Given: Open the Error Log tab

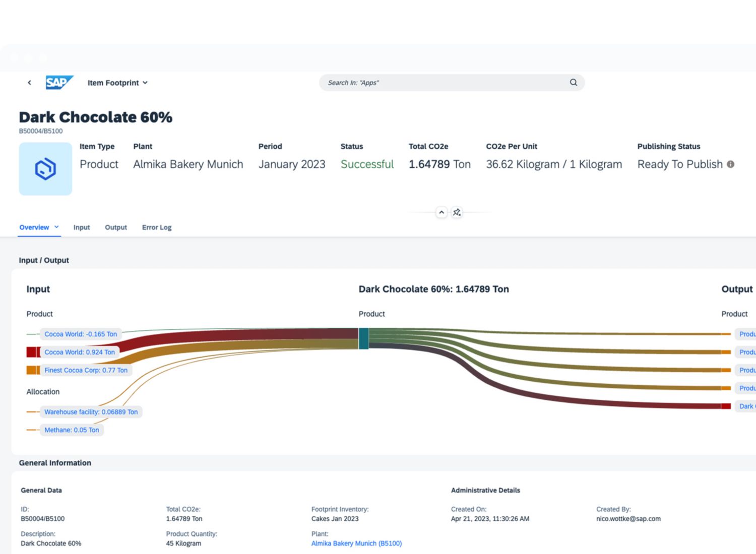Looking at the screenshot, I should point(157,228).
